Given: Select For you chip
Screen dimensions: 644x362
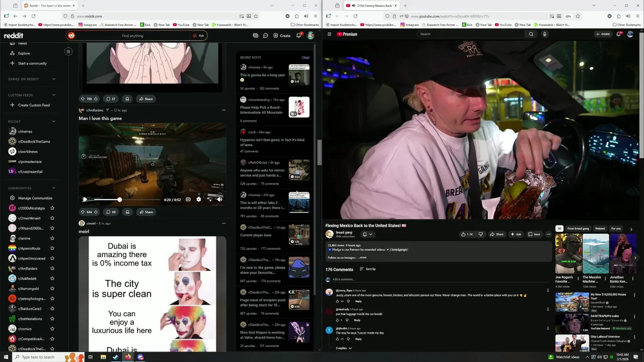Looking at the screenshot, I should 616,229.
